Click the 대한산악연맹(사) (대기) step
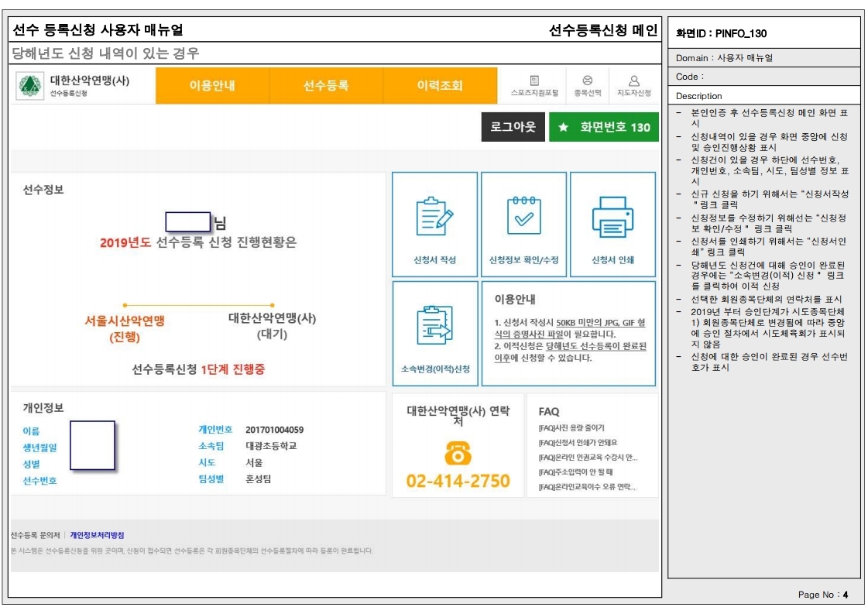 [x=272, y=326]
